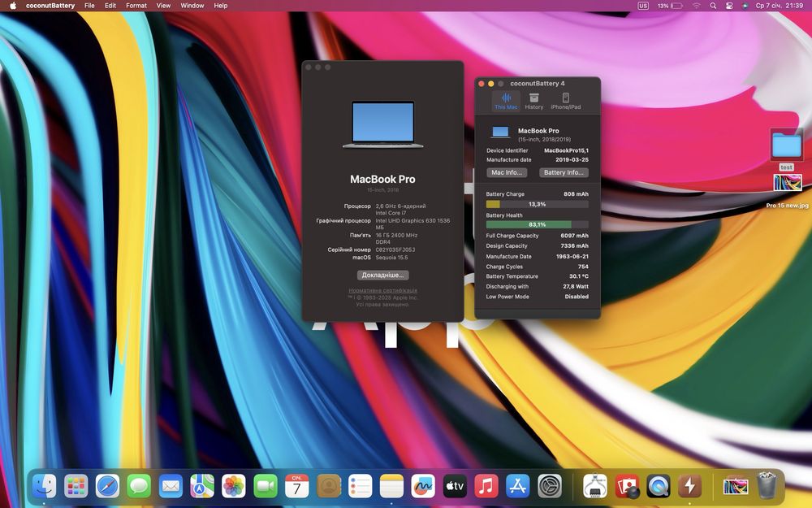This screenshot has width=812, height=508.
Task: Open Notes from the Dock
Action: [391, 486]
